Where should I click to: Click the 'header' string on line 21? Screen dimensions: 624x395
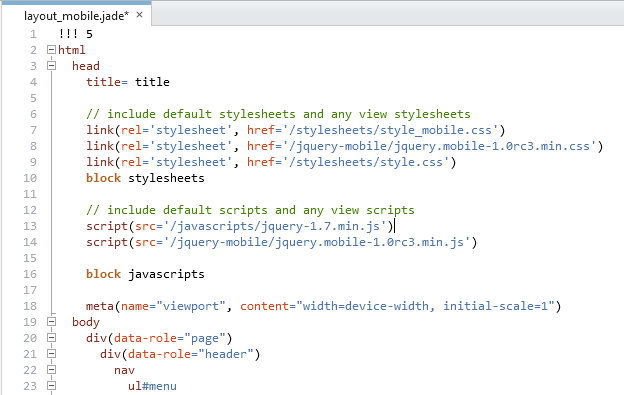226,354
